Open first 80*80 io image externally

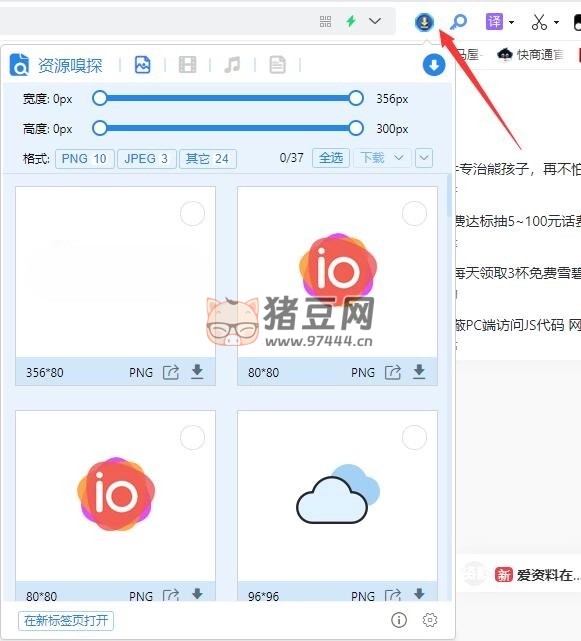coord(393,372)
